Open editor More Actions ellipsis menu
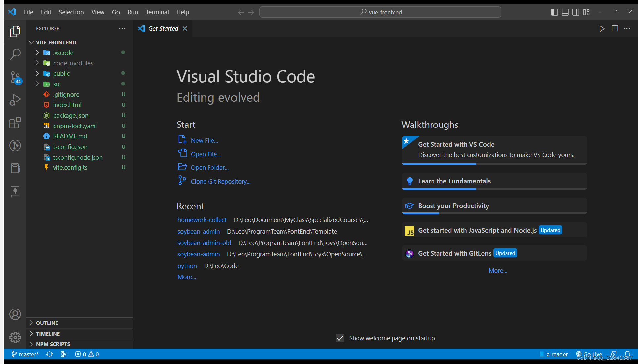Screen dimensions: 638x364 click(x=627, y=29)
